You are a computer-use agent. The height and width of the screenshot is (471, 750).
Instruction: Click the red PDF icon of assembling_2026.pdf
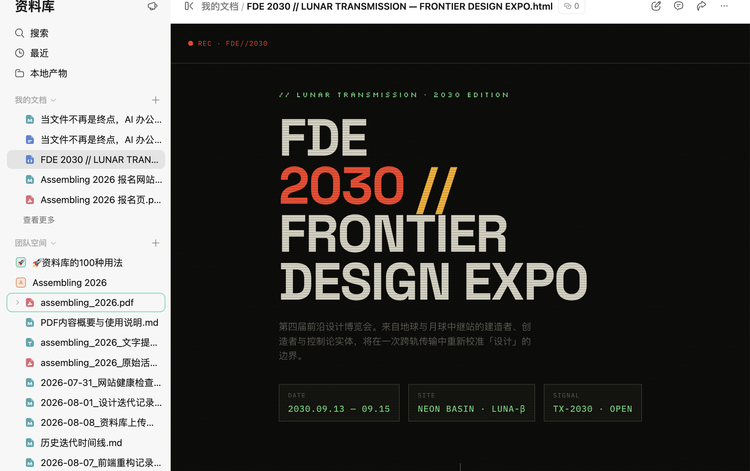pos(30,303)
